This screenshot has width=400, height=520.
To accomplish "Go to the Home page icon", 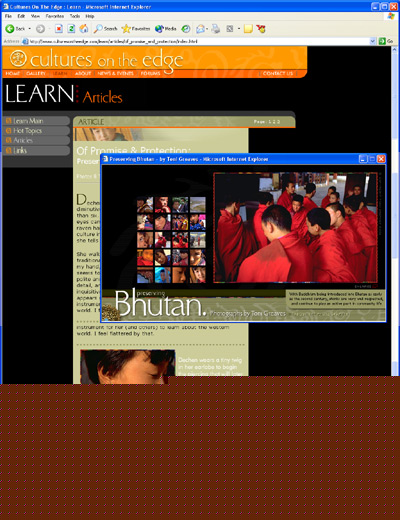I will (84, 29).
